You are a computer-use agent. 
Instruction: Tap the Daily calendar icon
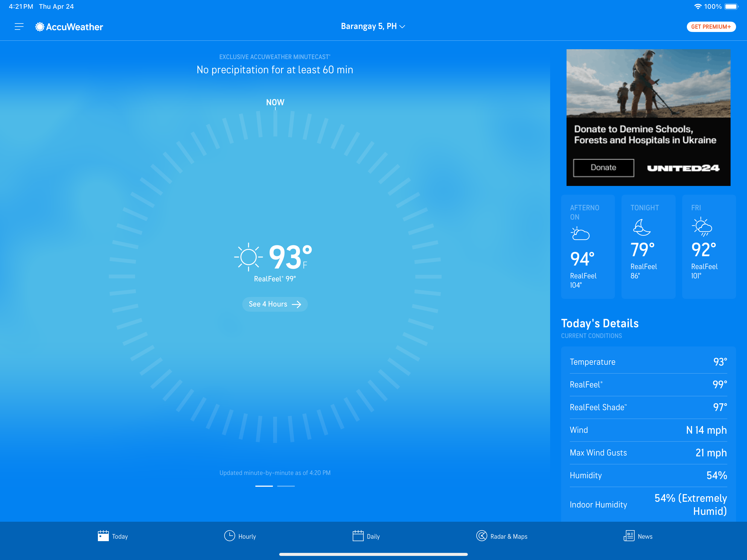pyautogui.click(x=358, y=536)
